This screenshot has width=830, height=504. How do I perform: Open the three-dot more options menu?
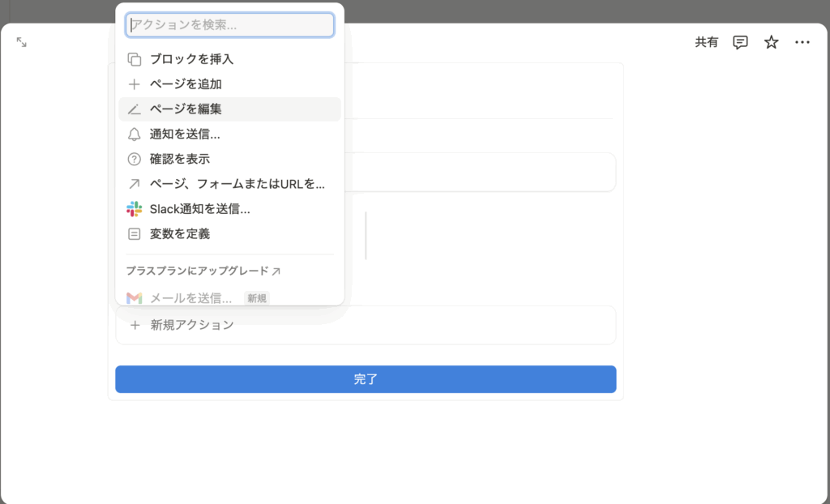[802, 42]
